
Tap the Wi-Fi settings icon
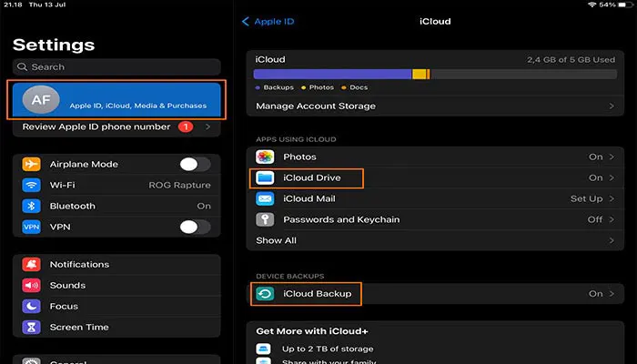pos(33,185)
